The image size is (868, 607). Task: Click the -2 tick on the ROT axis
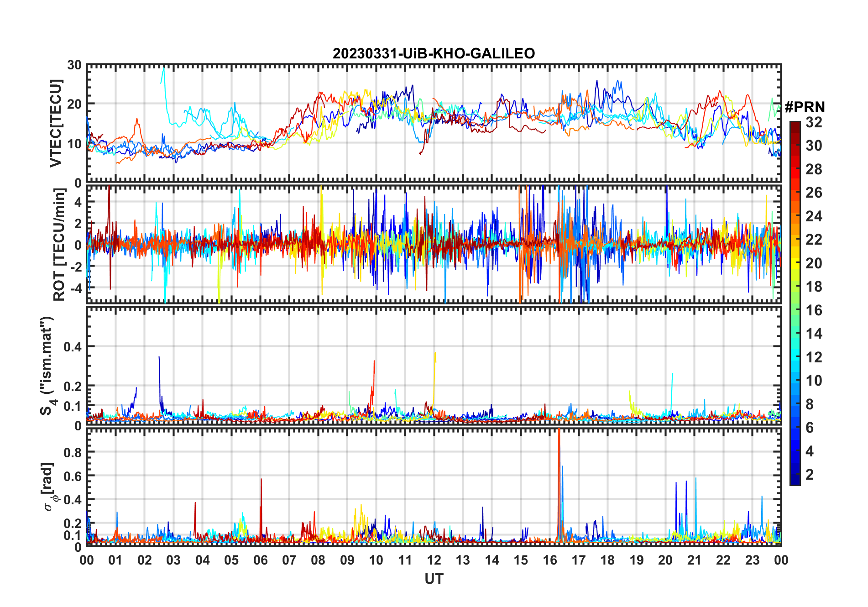tap(76, 267)
